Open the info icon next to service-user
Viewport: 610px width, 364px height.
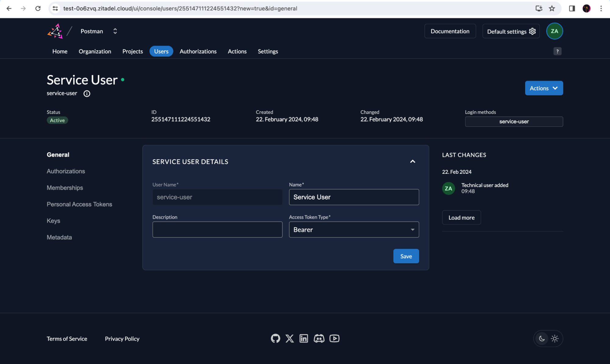coord(87,94)
